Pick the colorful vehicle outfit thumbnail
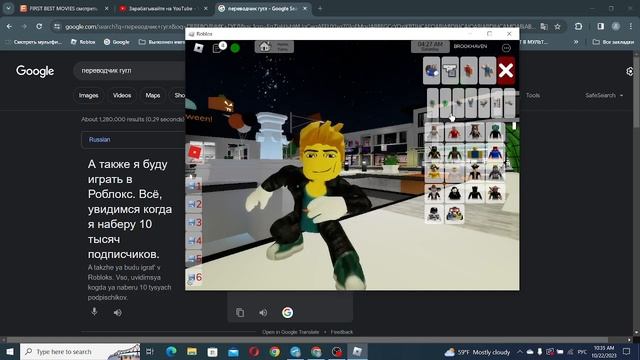The height and width of the screenshot is (360, 640). pos(454,214)
